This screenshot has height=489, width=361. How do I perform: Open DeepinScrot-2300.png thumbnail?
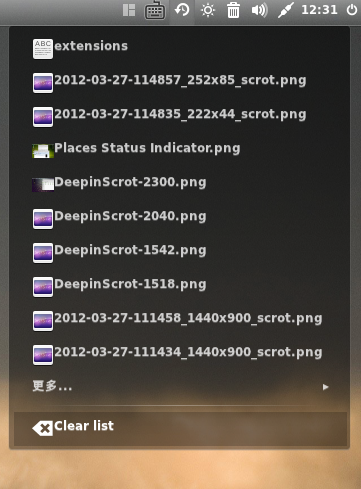[x=43, y=184]
